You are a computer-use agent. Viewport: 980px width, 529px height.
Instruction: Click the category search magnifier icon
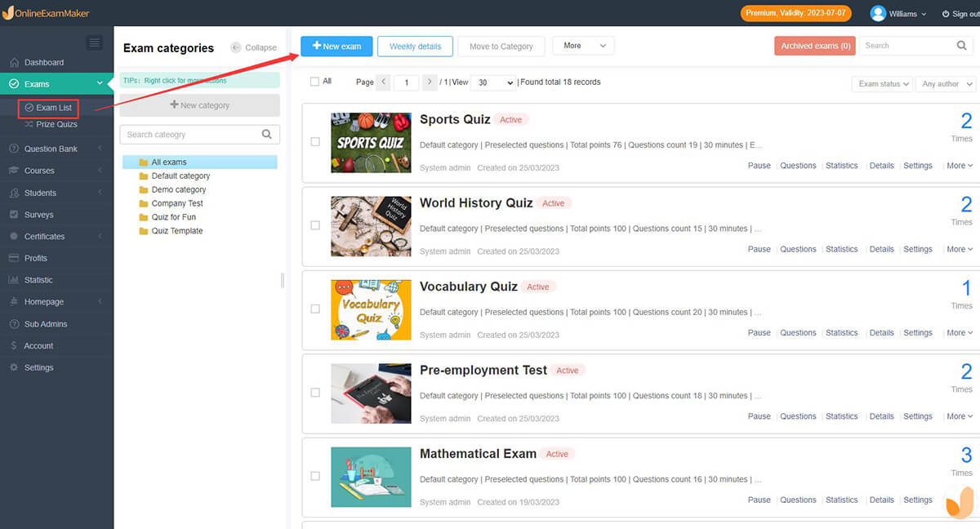click(x=267, y=135)
